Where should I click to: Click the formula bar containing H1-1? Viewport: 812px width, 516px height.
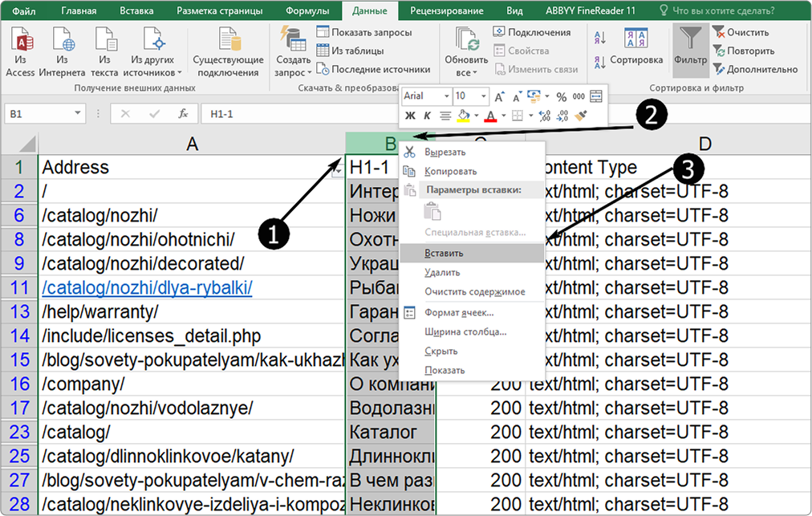point(300,113)
